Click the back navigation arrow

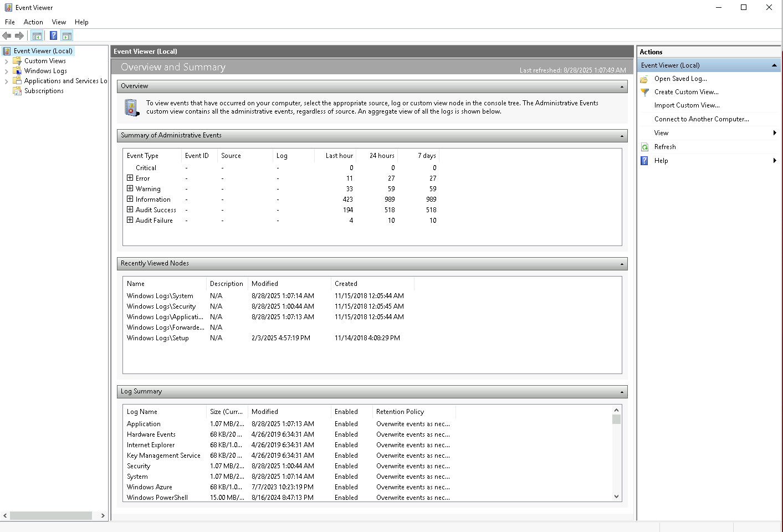7,35
